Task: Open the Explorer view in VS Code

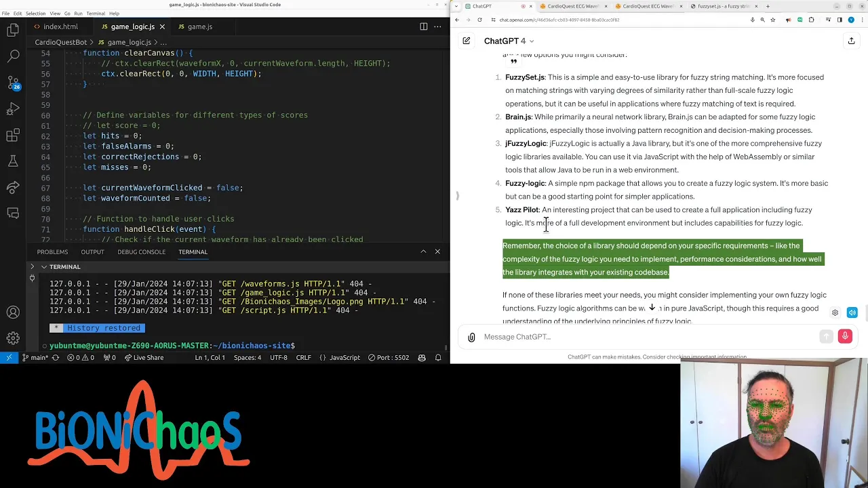Action: click(x=13, y=30)
